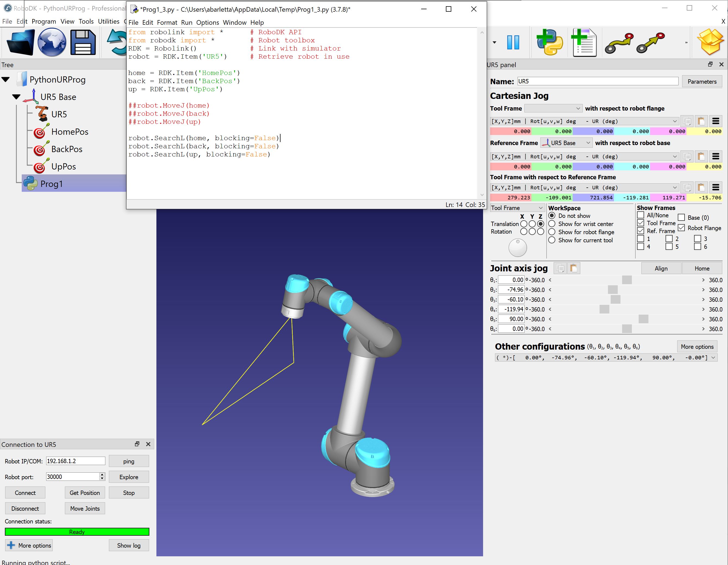The height and width of the screenshot is (565, 728).
Task: Click the Pause simulation icon
Action: 513,42
